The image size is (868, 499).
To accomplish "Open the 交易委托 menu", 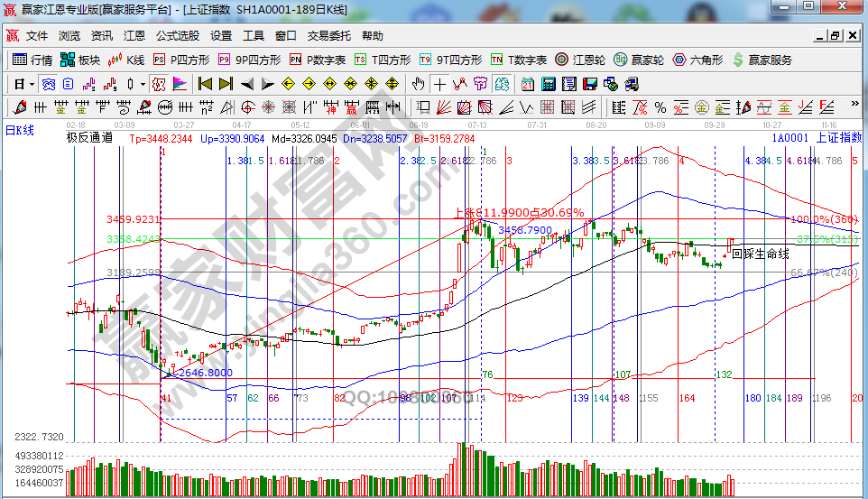I will (328, 36).
